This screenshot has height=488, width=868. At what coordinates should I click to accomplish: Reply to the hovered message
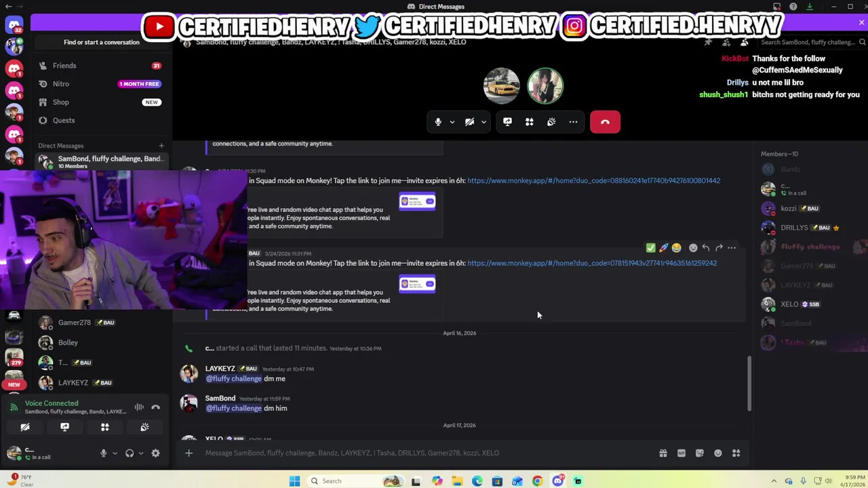[x=706, y=248]
